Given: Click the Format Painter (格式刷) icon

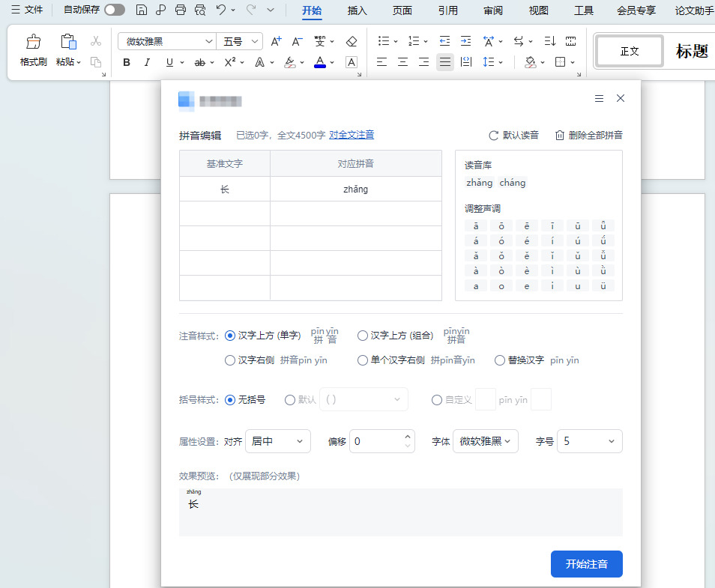Looking at the screenshot, I should tap(33, 42).
